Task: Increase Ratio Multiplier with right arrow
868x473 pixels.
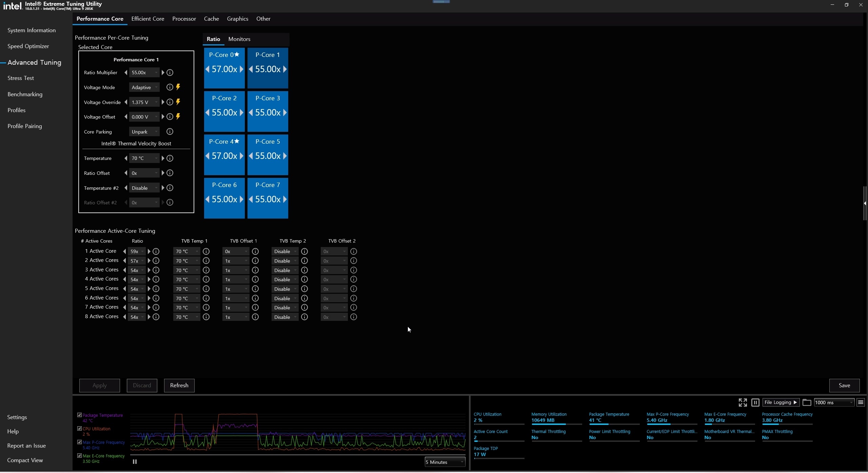Action: coord(163,73)
